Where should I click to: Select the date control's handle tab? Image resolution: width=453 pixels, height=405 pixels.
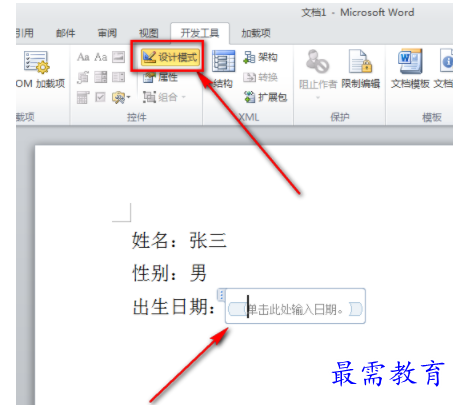221,295
